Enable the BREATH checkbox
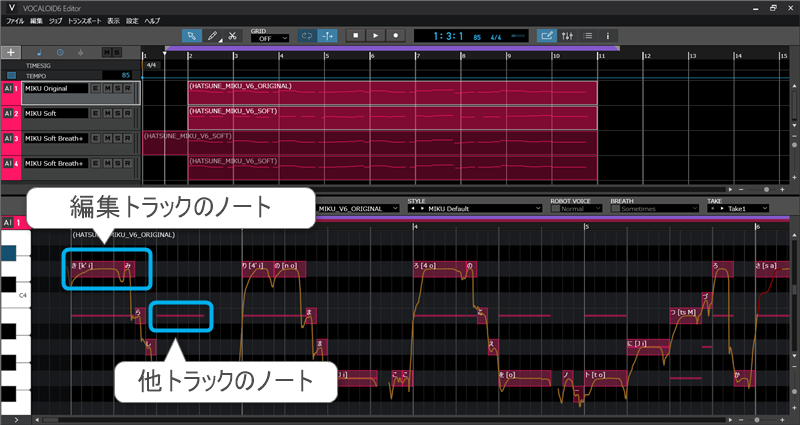This screenshot has width=800, height=425. pos(615,209)
